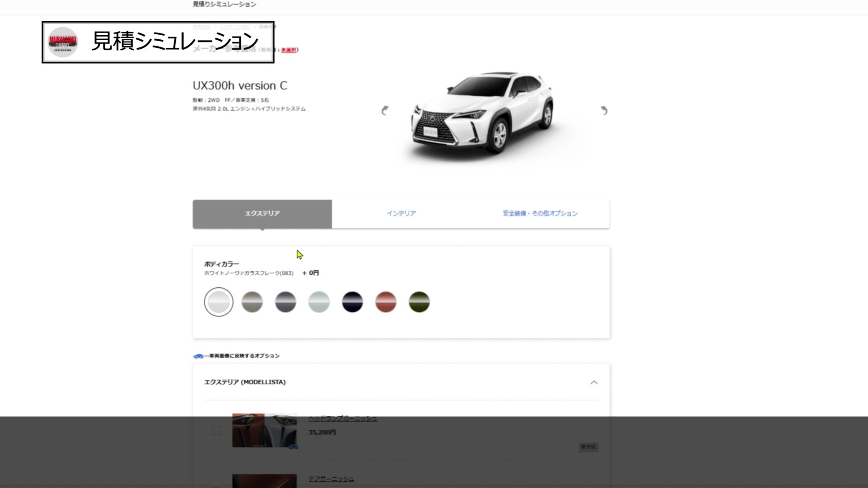Pick the dark navy body color swatch
This screenshot has height=488, width=868.
(x=352, y=302)
